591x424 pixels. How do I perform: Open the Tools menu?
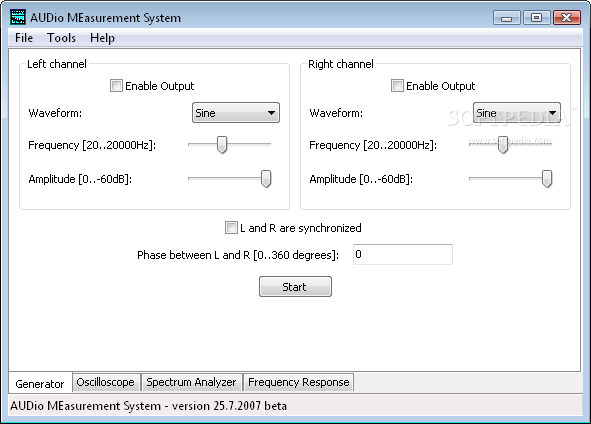pos(61,38)
